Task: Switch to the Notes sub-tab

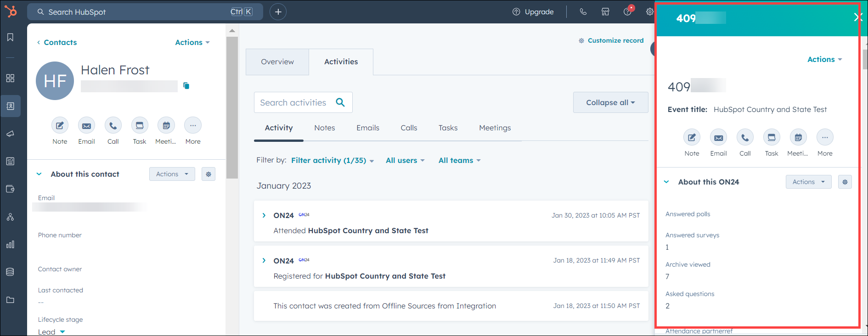Action: click(325, 128)
